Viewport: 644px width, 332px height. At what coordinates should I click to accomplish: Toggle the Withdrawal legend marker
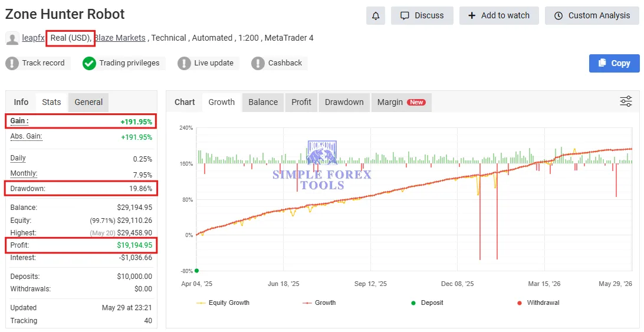tap(538, 303)
